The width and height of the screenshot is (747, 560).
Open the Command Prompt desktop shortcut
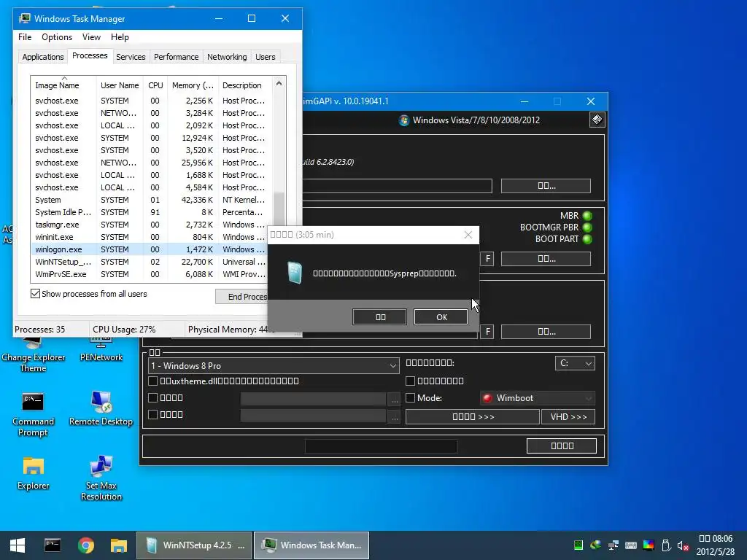(x=33, y=414)
